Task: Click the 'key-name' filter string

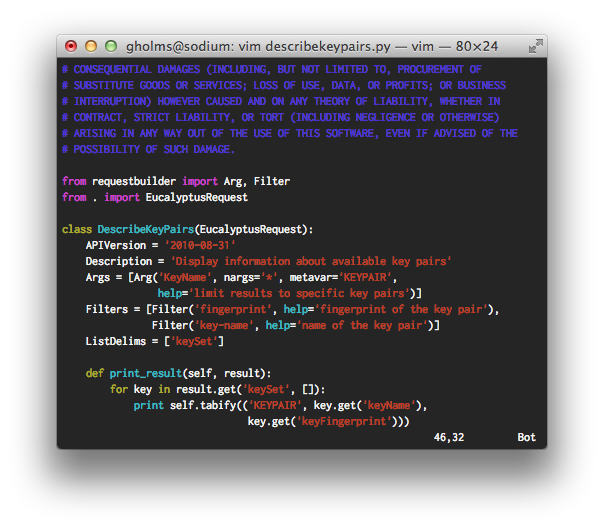Action: [x=224, y=325]
